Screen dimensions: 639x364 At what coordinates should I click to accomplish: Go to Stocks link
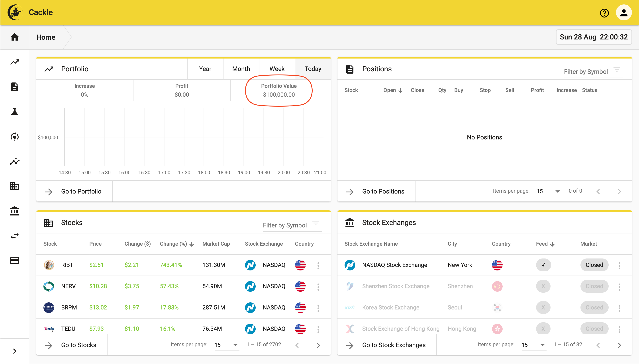(71, 345)
